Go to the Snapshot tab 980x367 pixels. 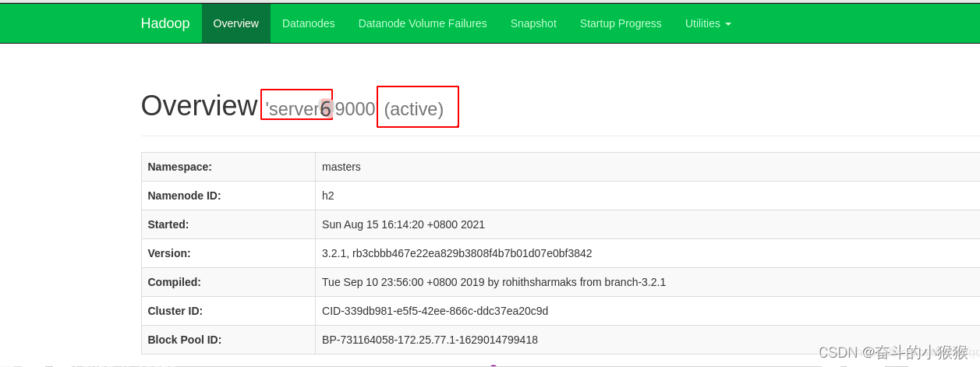(533, 23)
